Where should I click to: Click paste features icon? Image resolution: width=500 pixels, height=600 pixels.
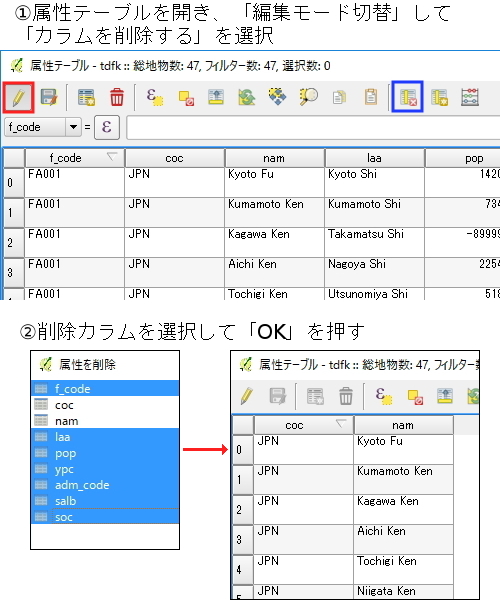point(370,97)
